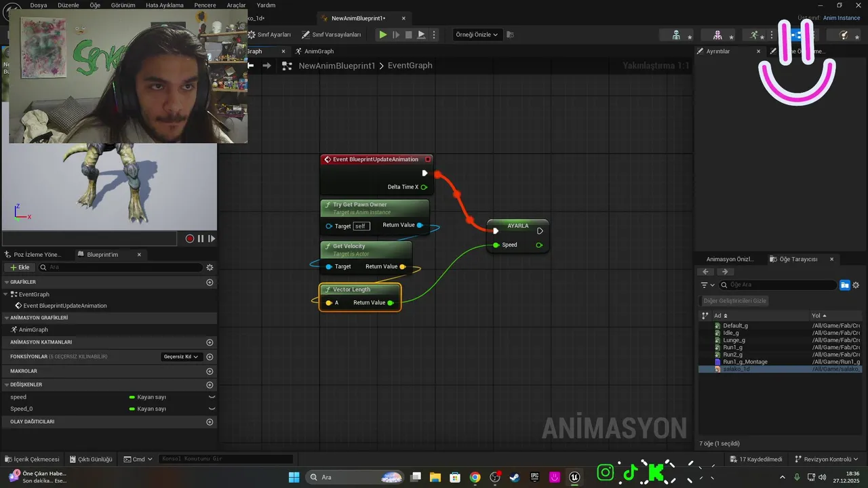This screenshot has height=488, width=868.
Task: Open the Örneği Önizle dropdown
Action: point(477,35)
